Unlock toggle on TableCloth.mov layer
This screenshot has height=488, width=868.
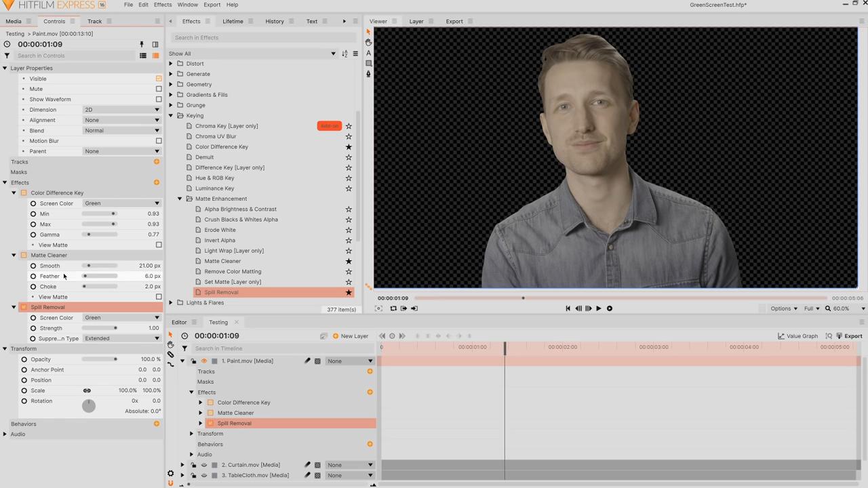(193, 475)
